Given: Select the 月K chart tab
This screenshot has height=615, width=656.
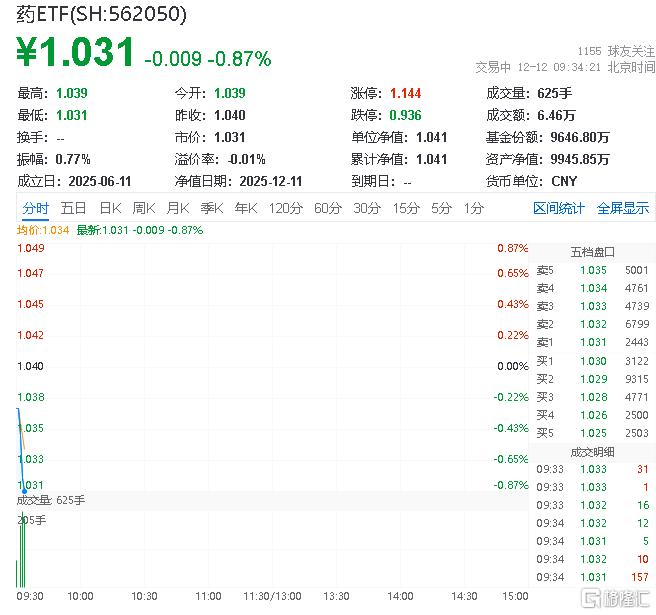Looking at the screenshot, I should click(x=177, y=208).
